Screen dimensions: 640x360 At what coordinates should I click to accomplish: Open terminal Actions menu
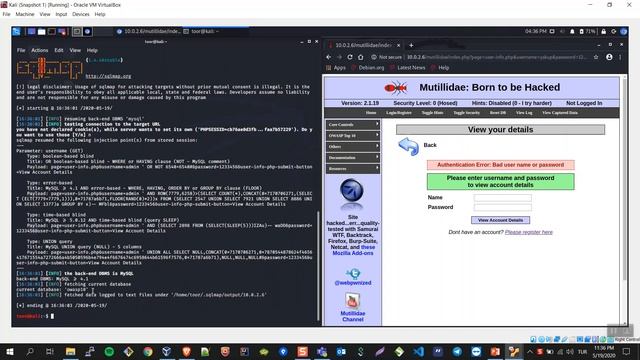[x=40, y=50]
